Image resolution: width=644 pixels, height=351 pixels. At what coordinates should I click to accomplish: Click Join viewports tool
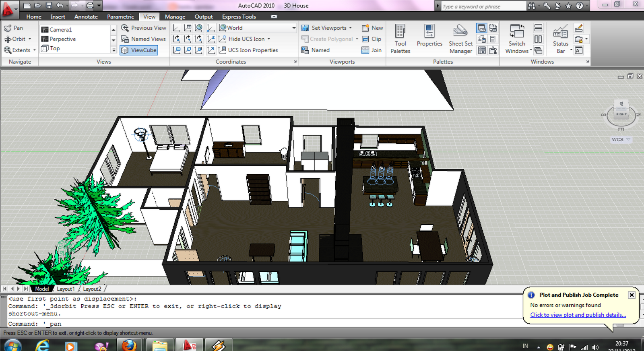point(372,50)
